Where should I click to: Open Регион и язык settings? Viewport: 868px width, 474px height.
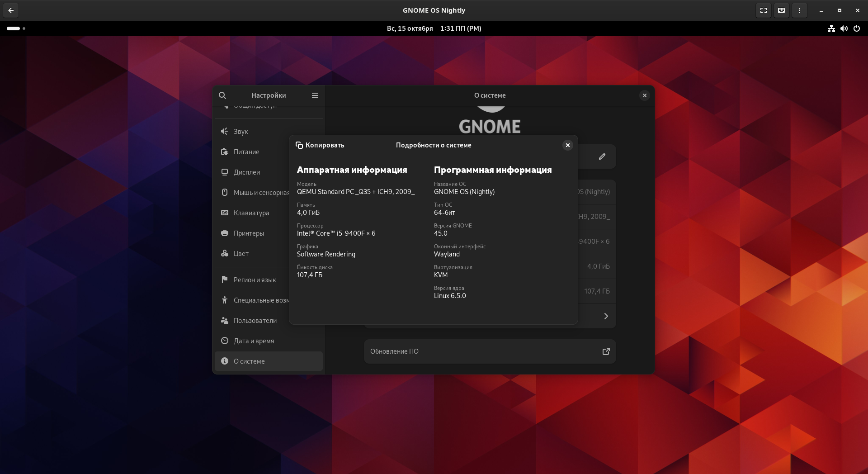point(252,280)
